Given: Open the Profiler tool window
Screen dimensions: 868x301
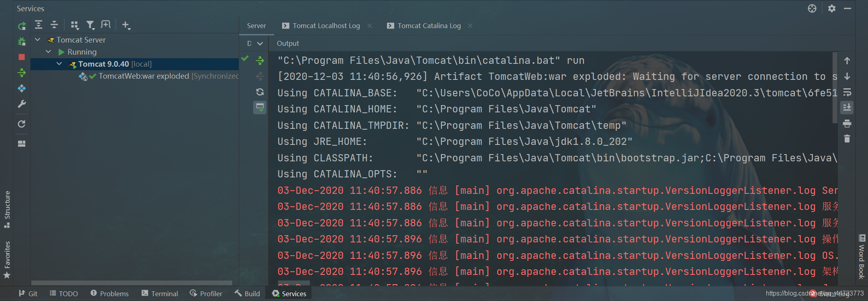Looking at the screenshot, I should (206, 294).
